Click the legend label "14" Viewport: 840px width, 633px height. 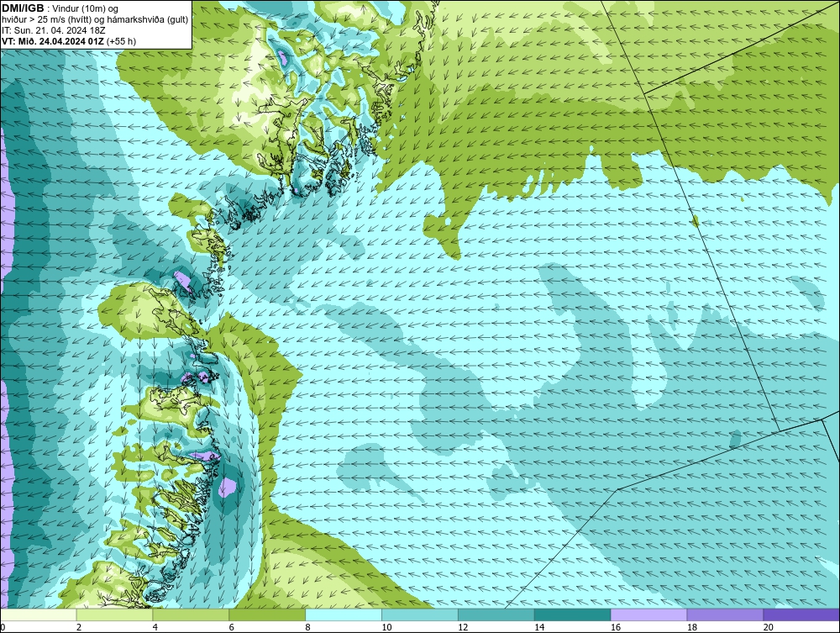pos(539,627)
